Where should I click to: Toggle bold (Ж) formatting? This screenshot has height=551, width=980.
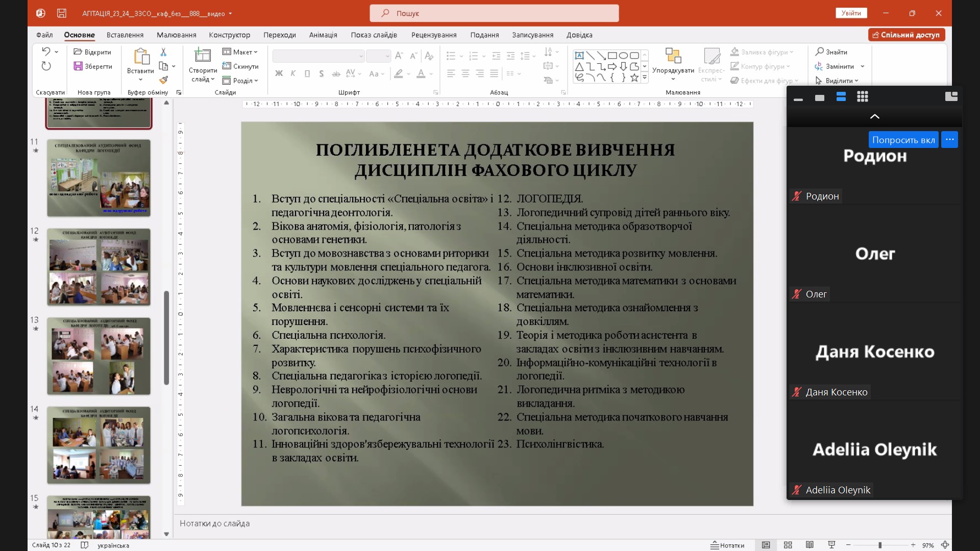(279, 73)
